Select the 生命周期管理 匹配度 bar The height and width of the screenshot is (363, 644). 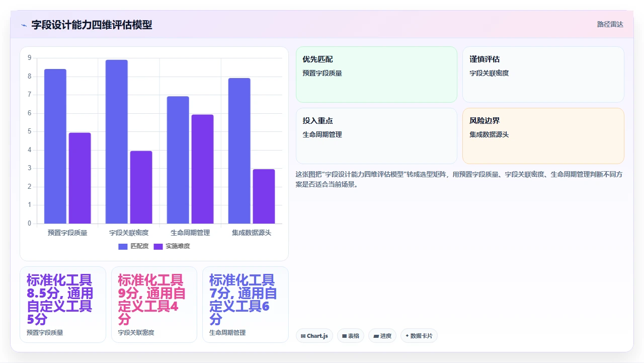[178, 160]
